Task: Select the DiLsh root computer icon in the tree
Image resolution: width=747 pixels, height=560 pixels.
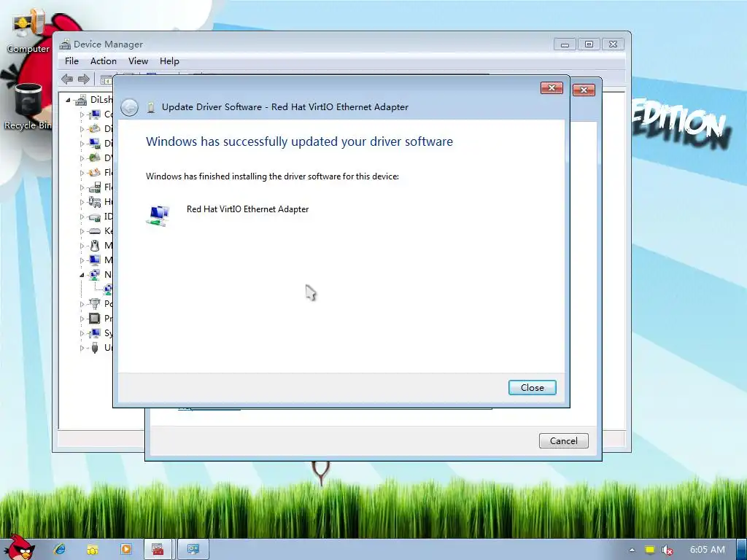Action: [x=82, y=99]
